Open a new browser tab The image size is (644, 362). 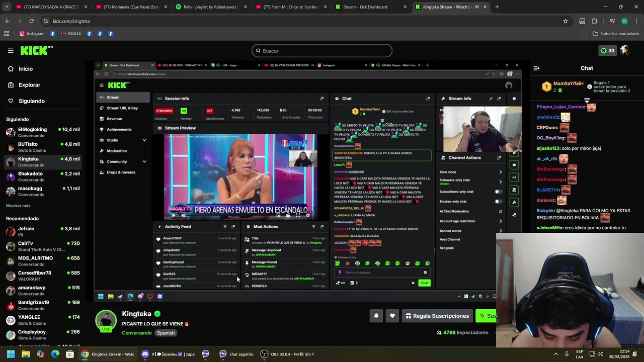coord(497,7)
